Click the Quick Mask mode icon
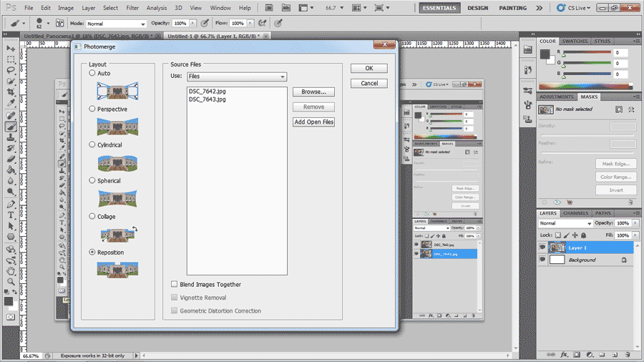Viewport: 644px width, 362px height. click(11, 317)
